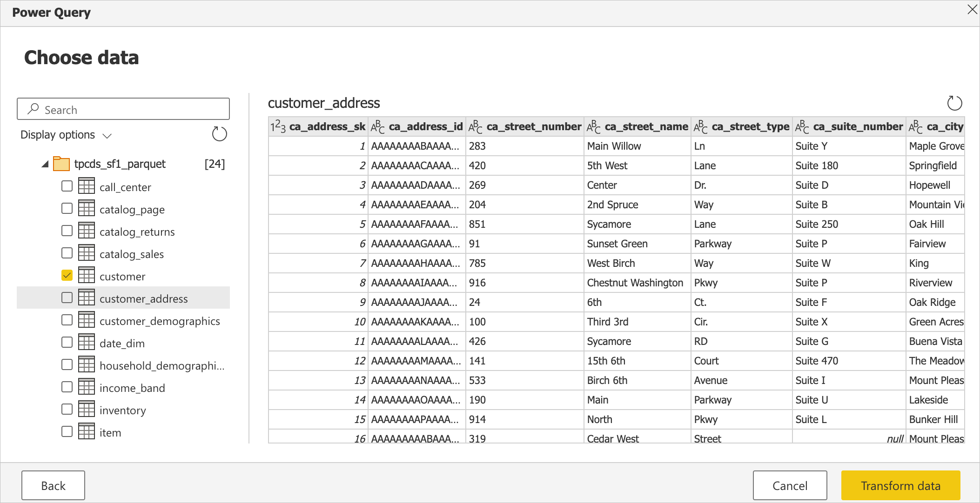Search for a table in the search field

click(125, 110)
